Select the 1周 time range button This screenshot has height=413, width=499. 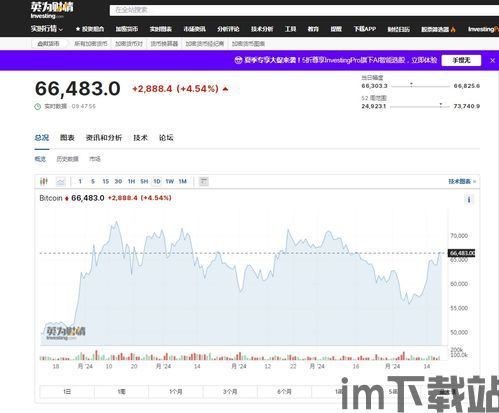tap(121, 392)
